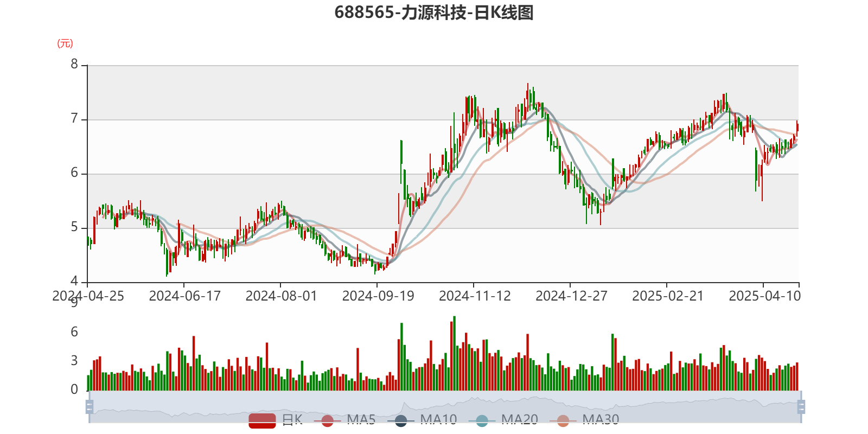Click the volume axis label 0
This screenshot has height=434, width=868.
coord(74,390)
